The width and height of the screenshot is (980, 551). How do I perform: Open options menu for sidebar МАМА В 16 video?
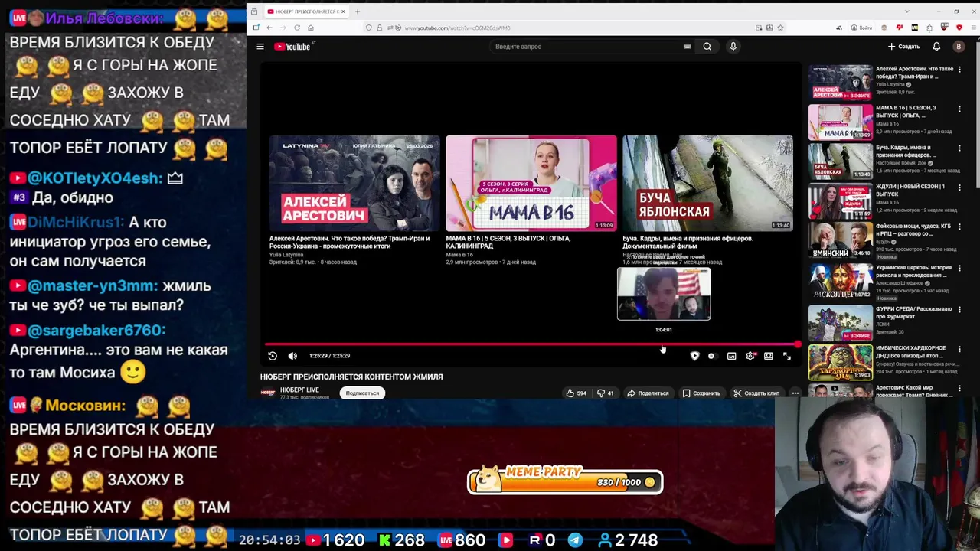(x=959, y=109)
